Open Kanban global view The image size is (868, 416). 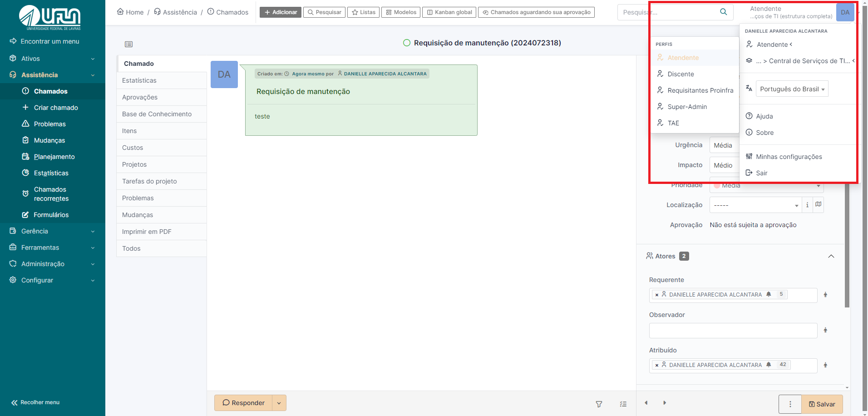click(x=449, y=12)
